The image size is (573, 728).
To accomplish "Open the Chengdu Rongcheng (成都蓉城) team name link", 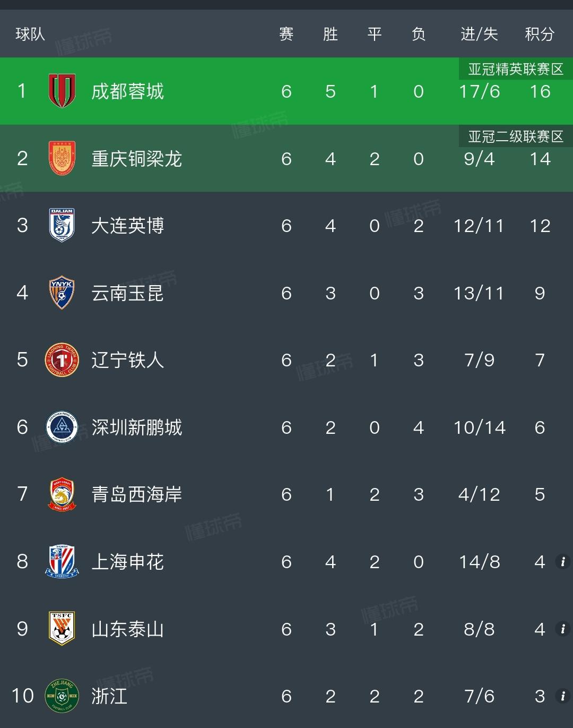I will pyautogui.click(x=127, y=91).
